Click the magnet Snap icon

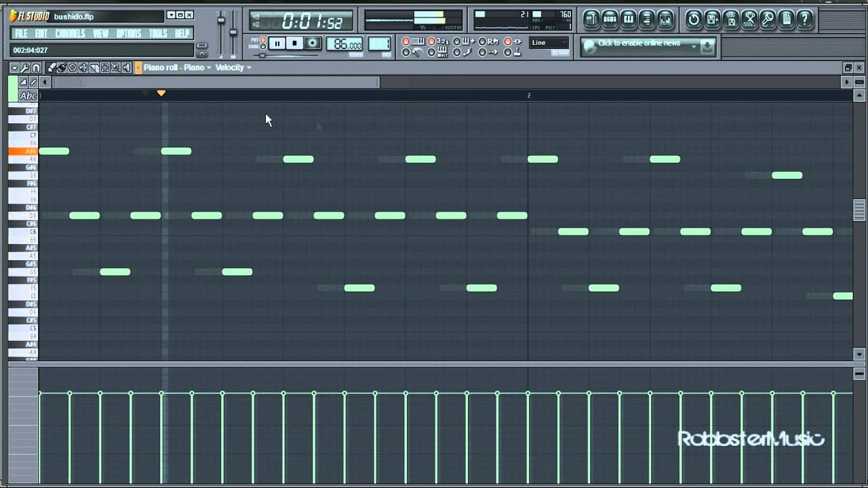coord(36,68)
